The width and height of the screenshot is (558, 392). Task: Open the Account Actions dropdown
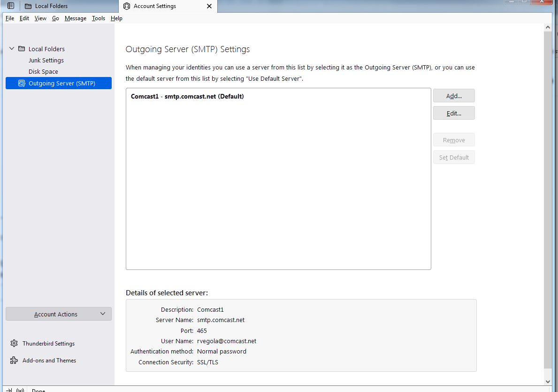(59, 314)
